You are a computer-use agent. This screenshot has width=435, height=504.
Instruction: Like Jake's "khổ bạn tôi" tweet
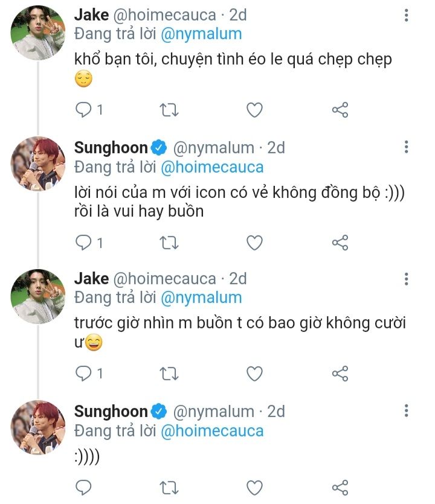click(x=255, y=110)
